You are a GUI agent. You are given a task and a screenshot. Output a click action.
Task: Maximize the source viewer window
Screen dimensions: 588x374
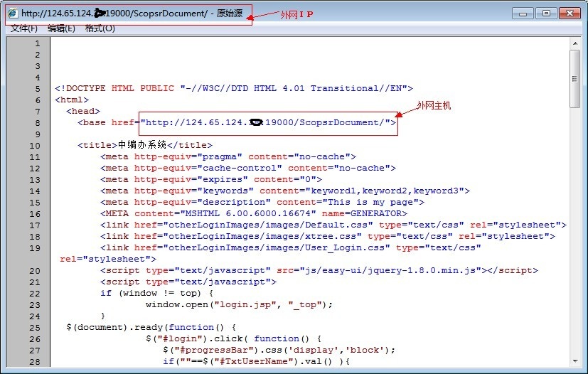(546, 14)
